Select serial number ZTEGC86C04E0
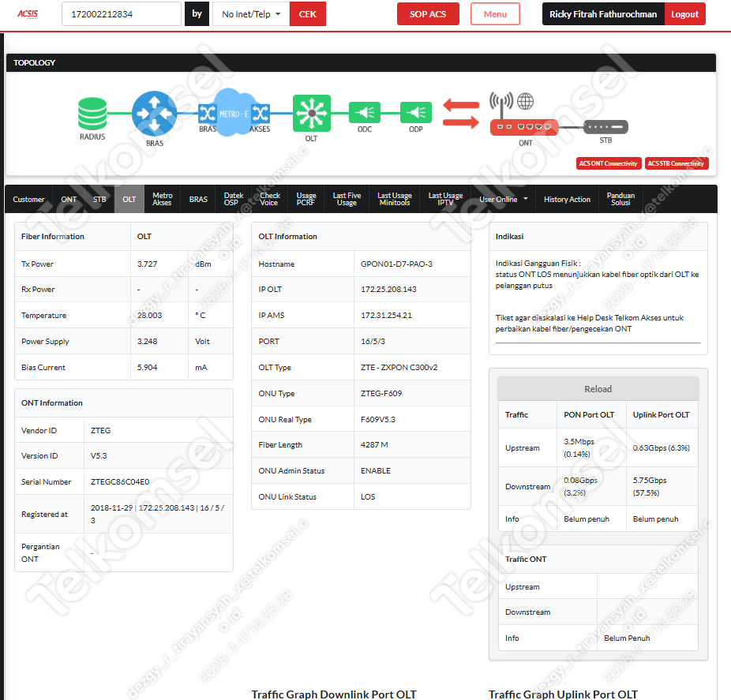The width and height of the screenshot is (731, 700). (120, 482)
